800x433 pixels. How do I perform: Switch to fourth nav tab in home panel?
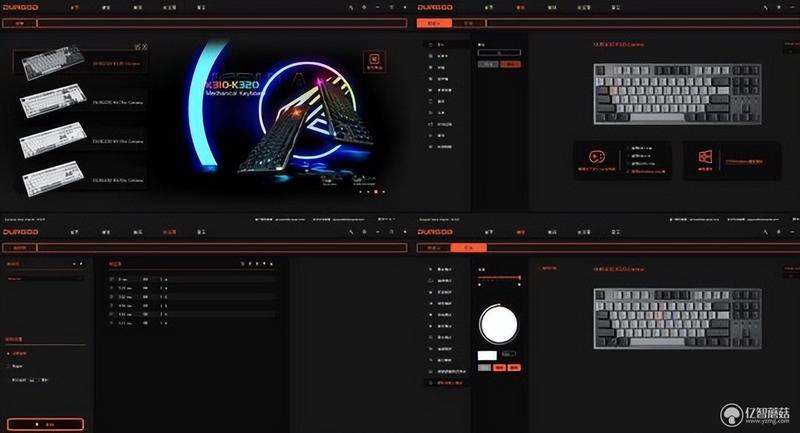pos(169,8)
